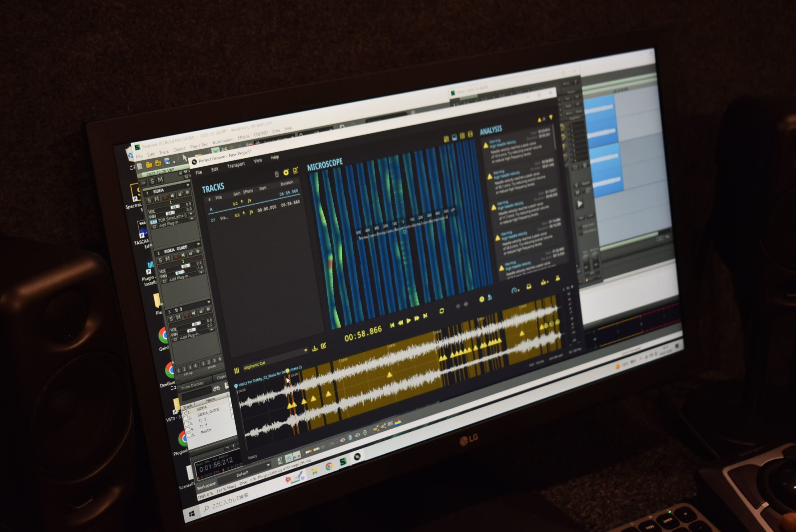Viewport: 796px width, 532px height.
Task: Click the Sequoia new project page icon
Action: pos(140,166)
